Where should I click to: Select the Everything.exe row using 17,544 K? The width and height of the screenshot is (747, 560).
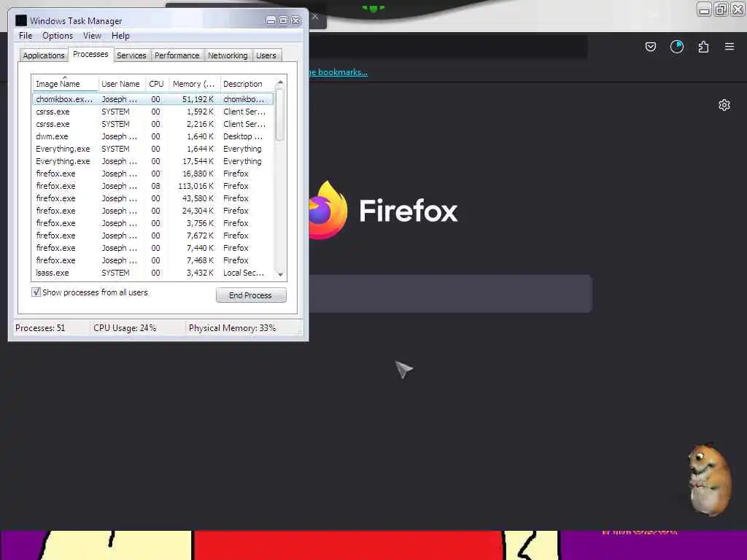pos(153,161)
